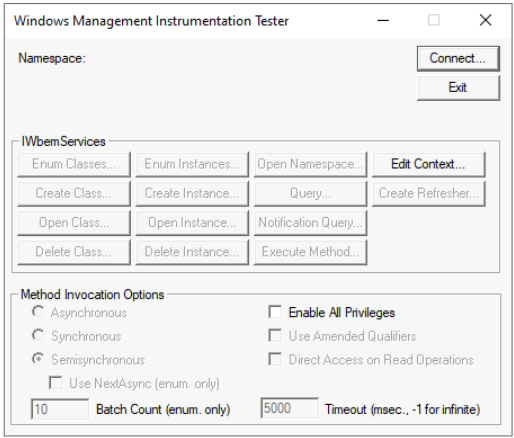Click the Create Refresher... button
This screenshot has width=514, height=438.
pos(428,193)
